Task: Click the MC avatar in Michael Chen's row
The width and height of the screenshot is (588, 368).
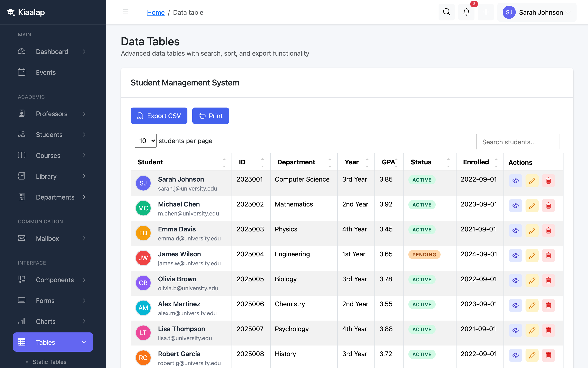Action: [143, 208]
